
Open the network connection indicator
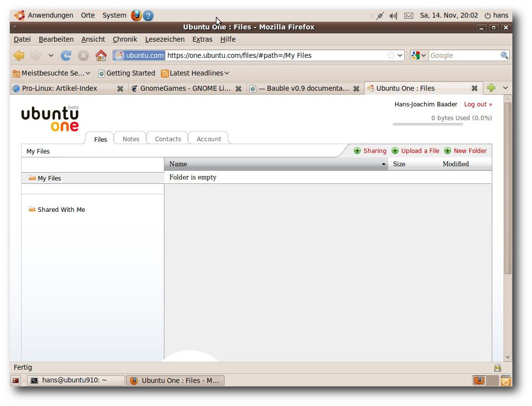[380, 16]
